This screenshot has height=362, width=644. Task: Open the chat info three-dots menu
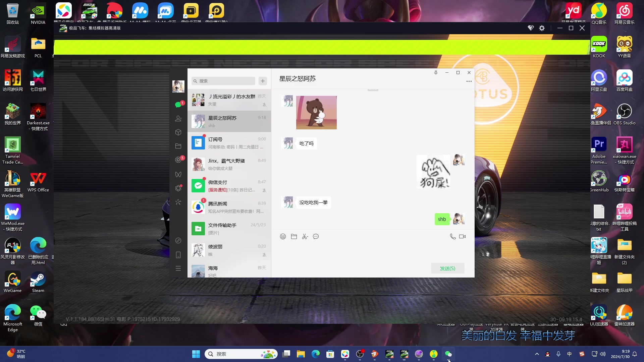[469, 81]
